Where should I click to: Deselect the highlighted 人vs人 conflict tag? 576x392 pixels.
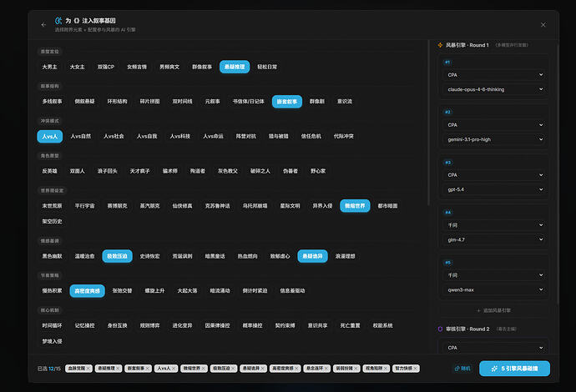pos(49,136)
